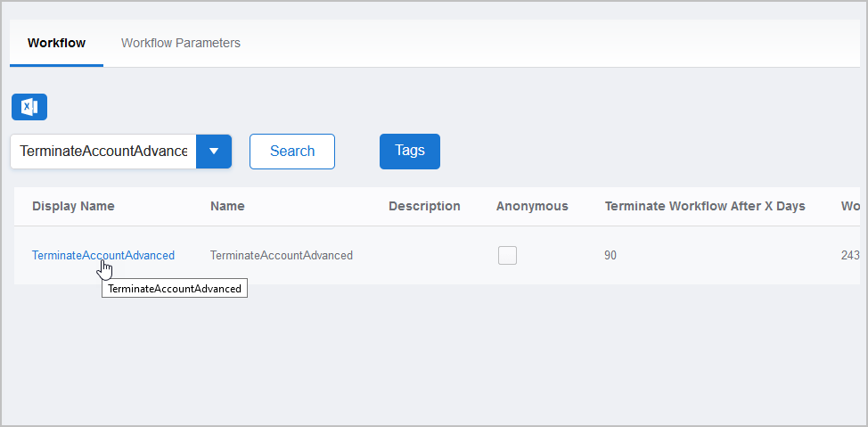Click the 243 value in the last column
868x427 pixels.
point(849,255)
